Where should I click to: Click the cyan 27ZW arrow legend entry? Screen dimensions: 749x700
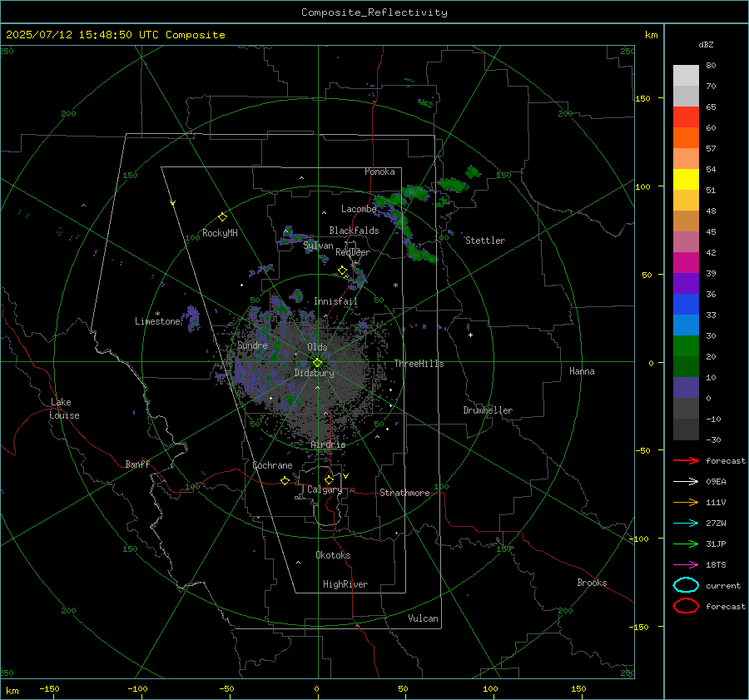point(686,524)
